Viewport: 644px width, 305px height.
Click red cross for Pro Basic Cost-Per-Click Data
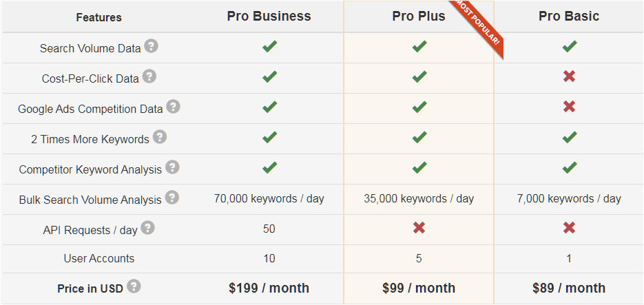point(569,76)
